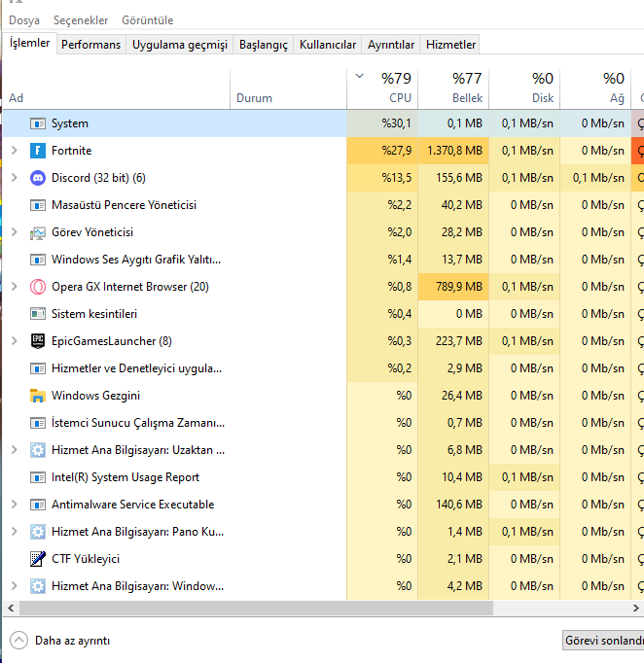
Task: Click Fortnite memory value 1.370,8 MB
Action: (x=455, y=151)
